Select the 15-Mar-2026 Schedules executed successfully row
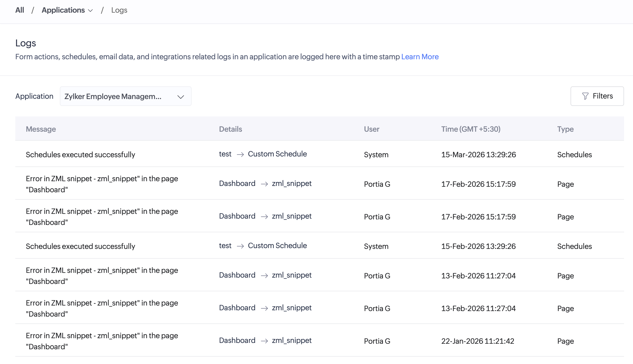633x364 pixels. (80, 155)
